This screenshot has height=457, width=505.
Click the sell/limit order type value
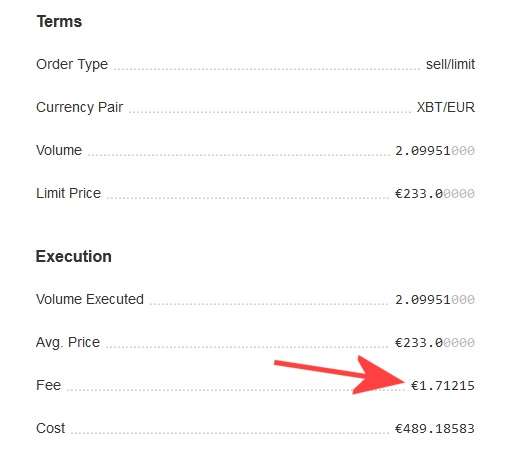click(x=450, y=64)
